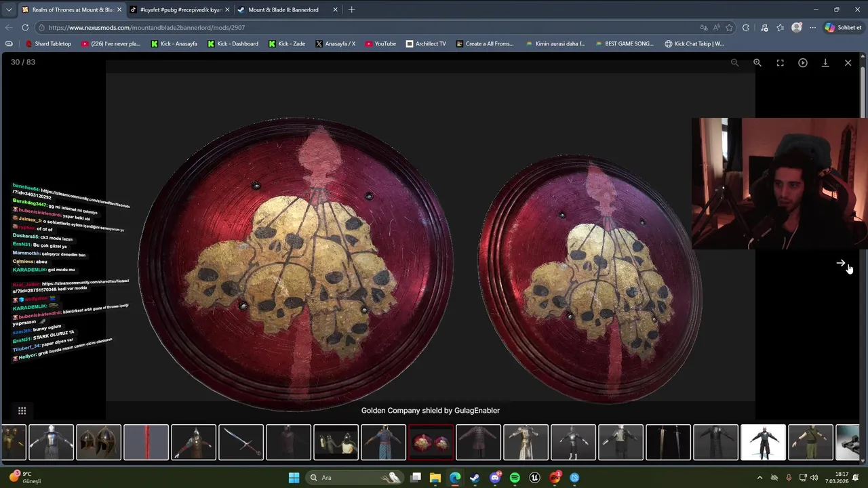
Task: Zoom in on the shield image
Action: click(x=757, y=62)
